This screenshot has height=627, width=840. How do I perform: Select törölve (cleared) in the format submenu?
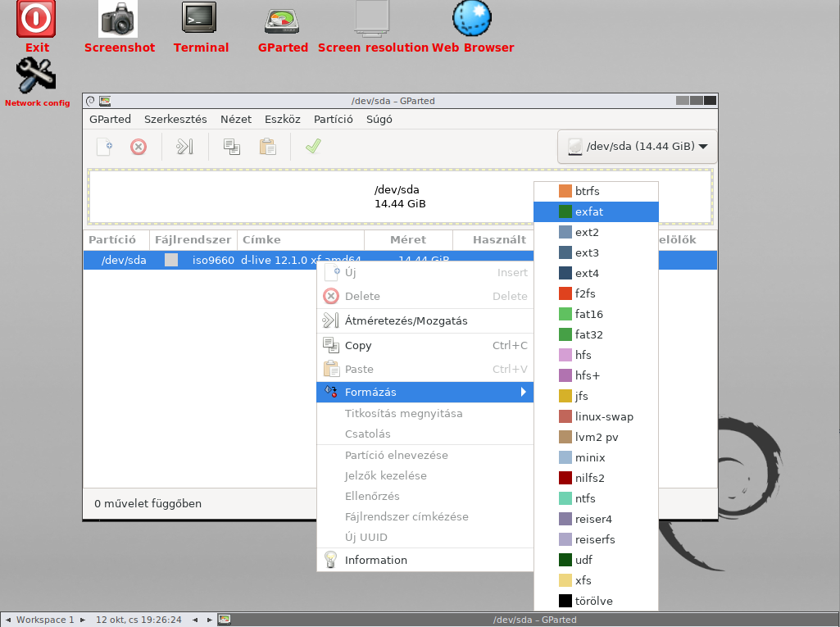(596, 601)
